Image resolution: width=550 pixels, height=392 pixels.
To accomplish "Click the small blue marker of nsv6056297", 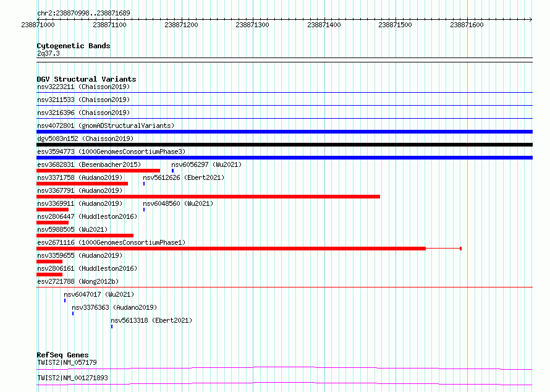I will tap(172, 171).
